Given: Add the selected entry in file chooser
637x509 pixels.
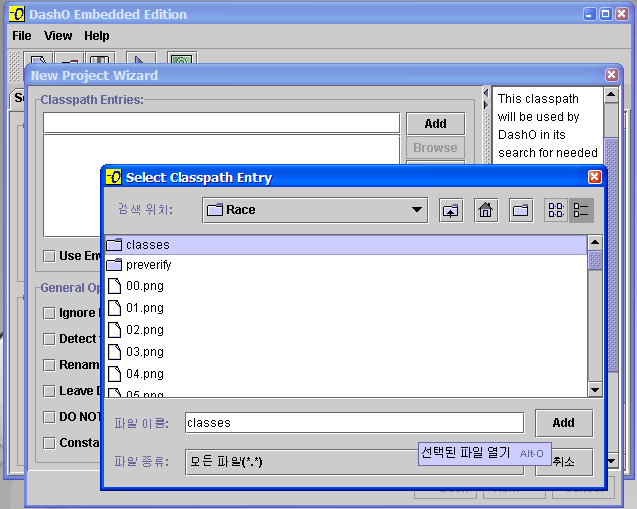Looking at the screenshot, I should 563,423.
